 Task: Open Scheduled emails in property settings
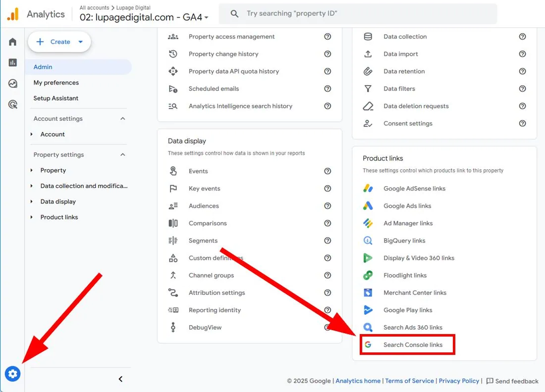point(214,89)
